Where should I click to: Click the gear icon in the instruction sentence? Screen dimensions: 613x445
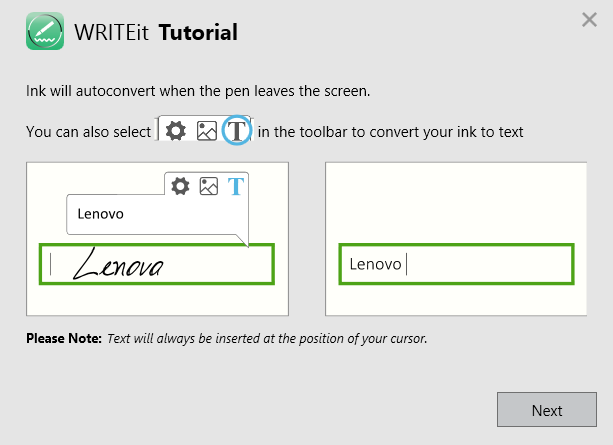(x=176, y=131)
